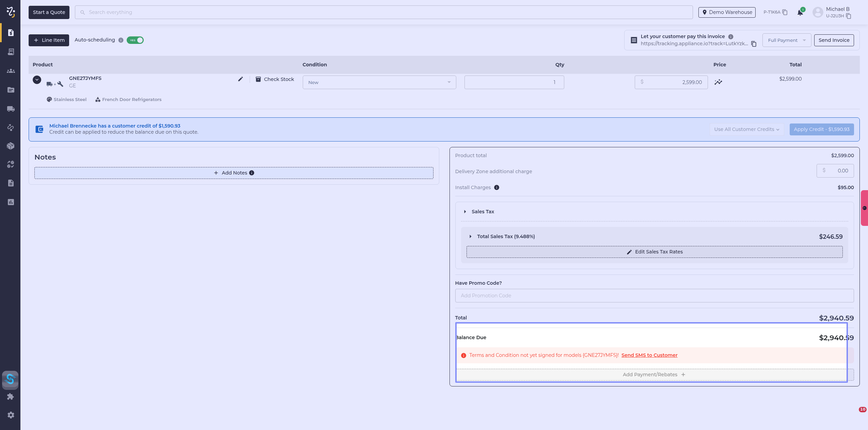Screen dimensions: 868x430
Task: Click the notifications bell icon
Action: [x=800, y=13]
